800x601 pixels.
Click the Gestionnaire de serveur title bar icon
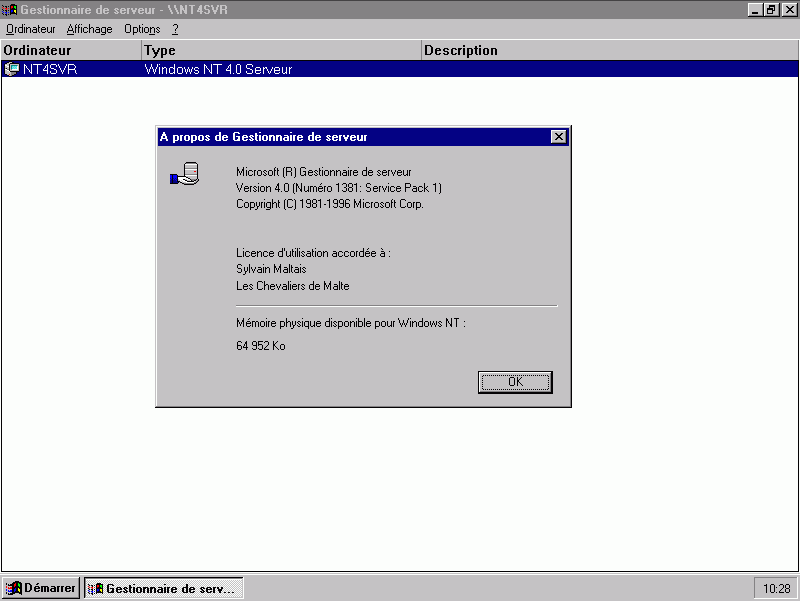tap(9, 9)
